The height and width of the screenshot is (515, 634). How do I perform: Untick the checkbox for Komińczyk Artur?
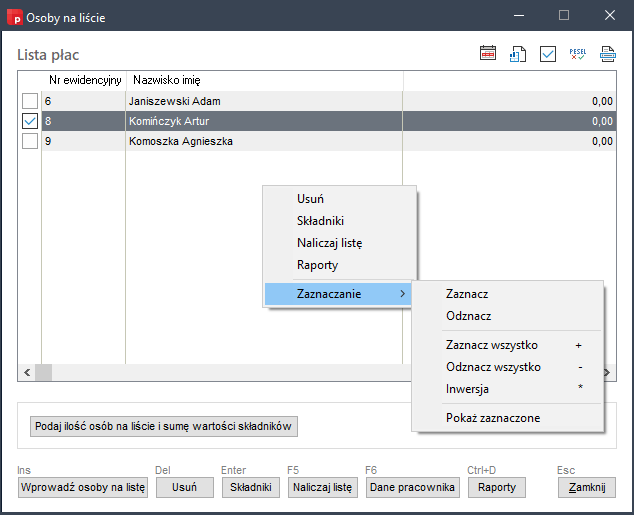click(30, 121)
